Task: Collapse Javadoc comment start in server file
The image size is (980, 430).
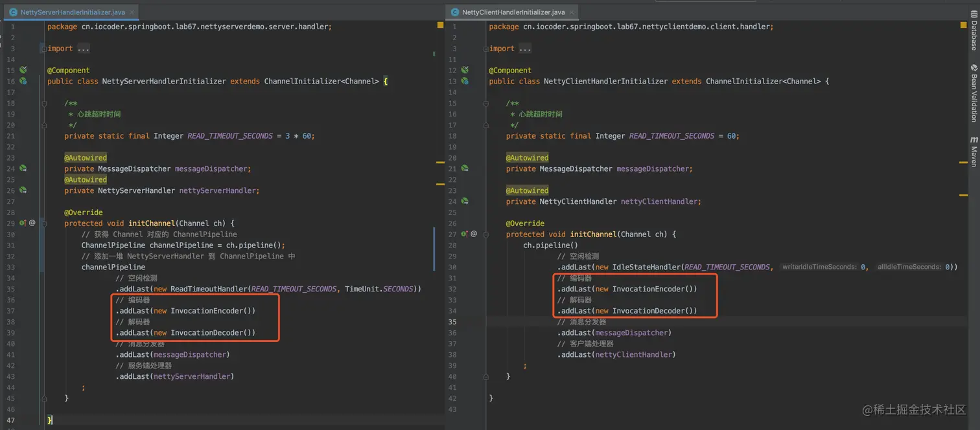Action: (43, 103)
